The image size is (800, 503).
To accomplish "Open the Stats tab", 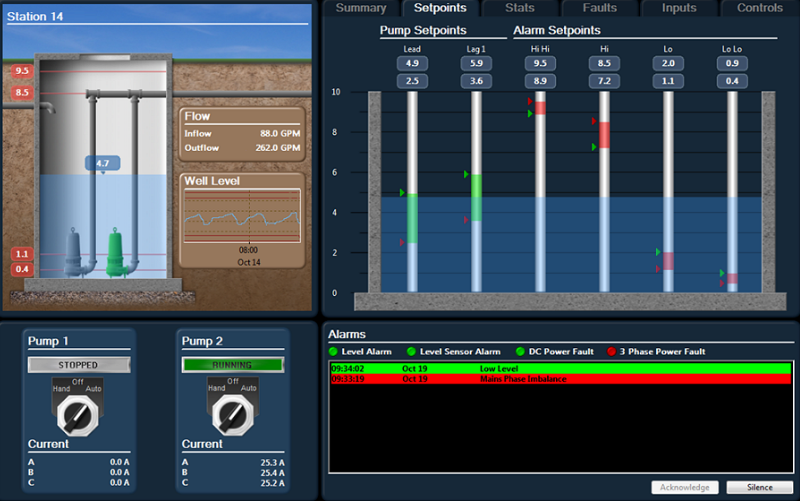I will (x=519, y=8).
